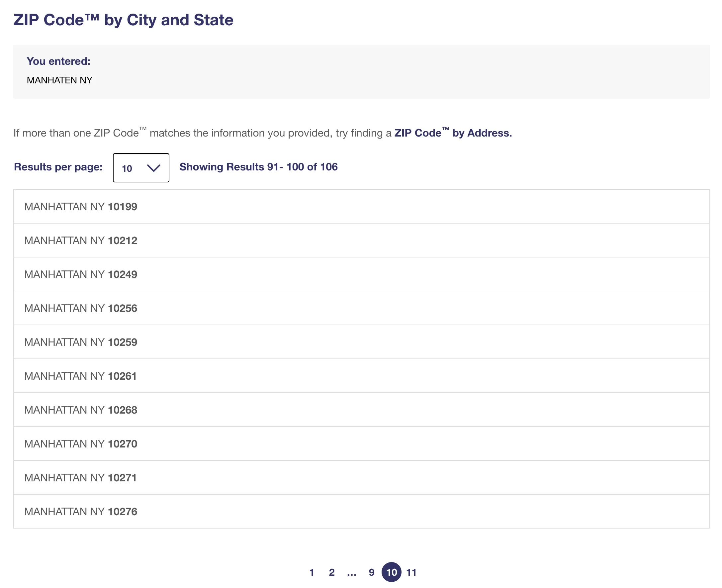Screen dimensions: 722x588
Task: Pick the MANHATTAN NY 10256 result
Action: [x=81, y=308]
